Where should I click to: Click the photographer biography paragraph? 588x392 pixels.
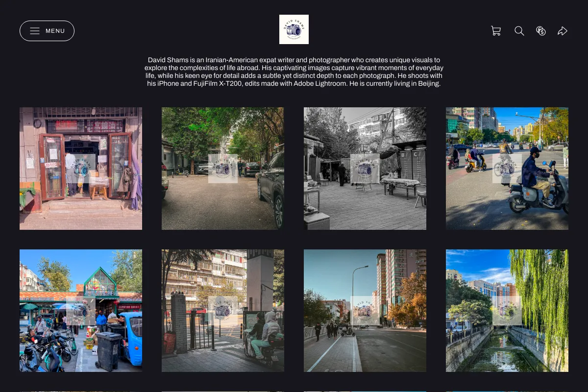[x=294, y=72]
